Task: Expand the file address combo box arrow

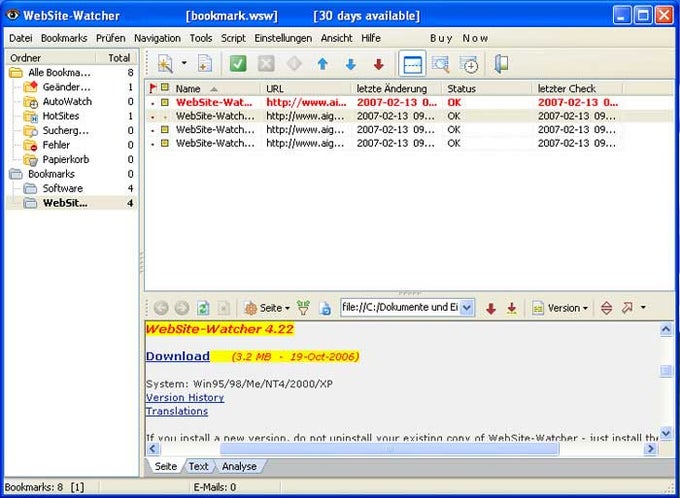Action: pyautogui.click(x=467, y=308)
